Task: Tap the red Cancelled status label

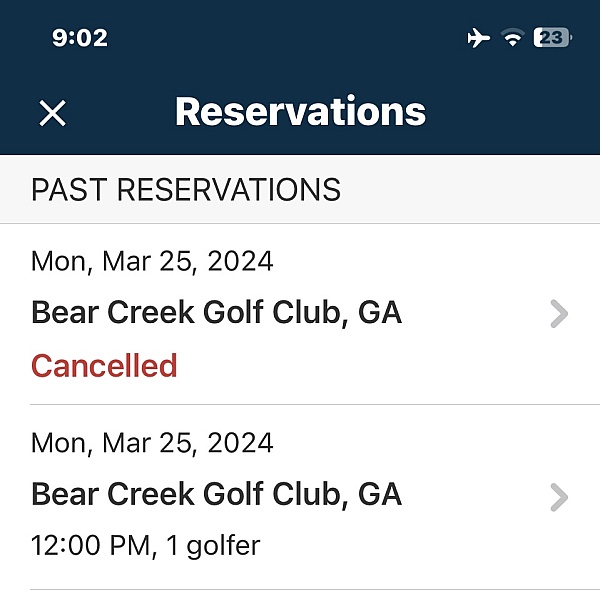Action: [x=104, y=366]
